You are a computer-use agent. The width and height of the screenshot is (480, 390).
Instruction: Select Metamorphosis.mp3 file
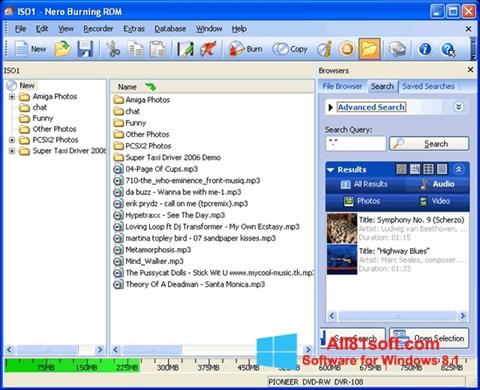pyautogui.click(x=152, y=250)
